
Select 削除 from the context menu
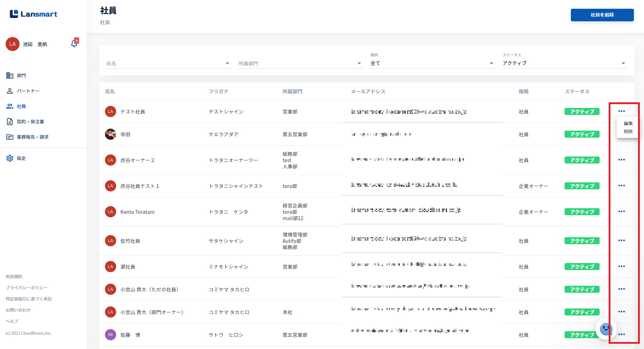(628, 132)
